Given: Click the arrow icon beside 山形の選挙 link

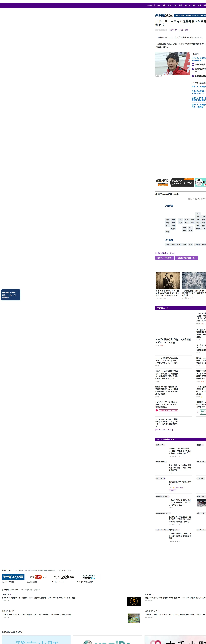Looking at the screenshot, I should [193, 76].
